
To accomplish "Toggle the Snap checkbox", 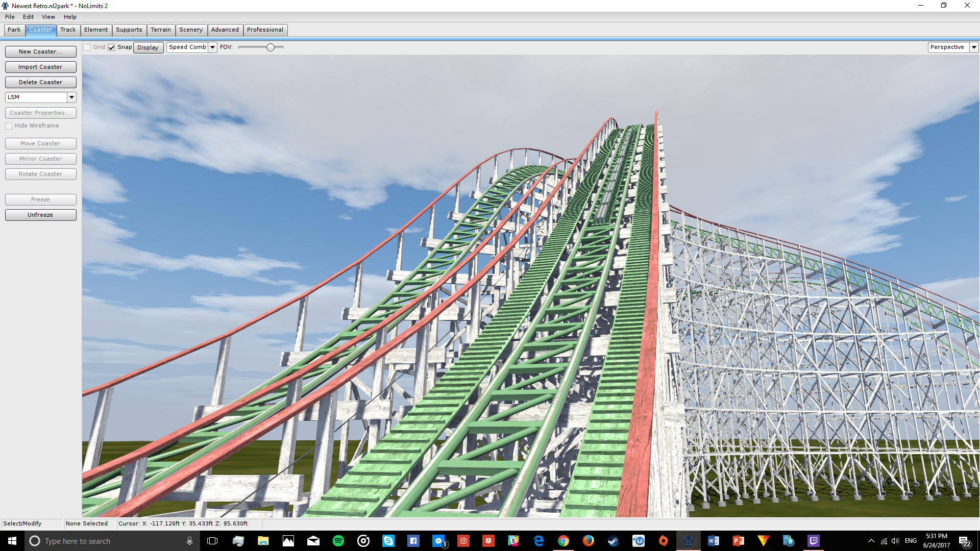I will 111,47.
